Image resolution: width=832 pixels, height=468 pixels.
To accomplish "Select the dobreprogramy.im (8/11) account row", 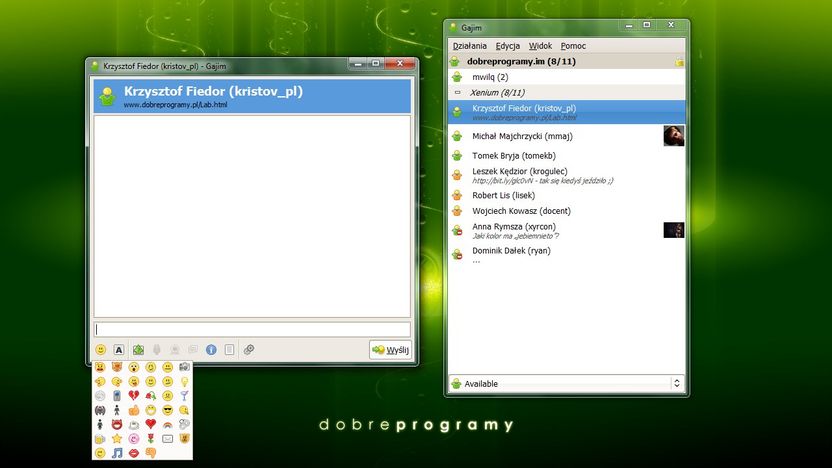I will point(566,62).
